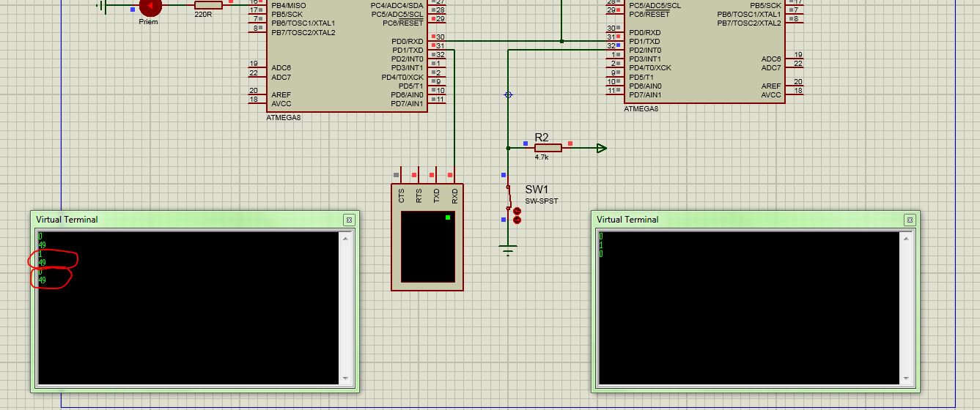Image resolution: width=980 pixels, height=410 pixels.
Task: Click inside the right terminal's black output area
Action: click(x=748, y=308)
